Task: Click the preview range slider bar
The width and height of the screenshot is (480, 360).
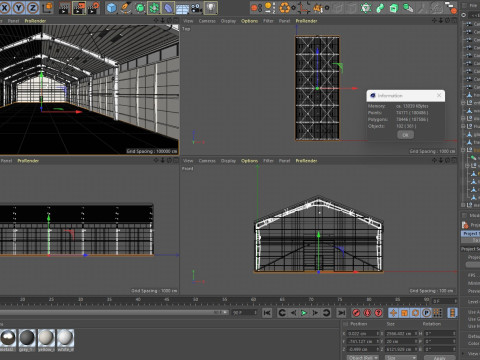Action: [114, 312]
